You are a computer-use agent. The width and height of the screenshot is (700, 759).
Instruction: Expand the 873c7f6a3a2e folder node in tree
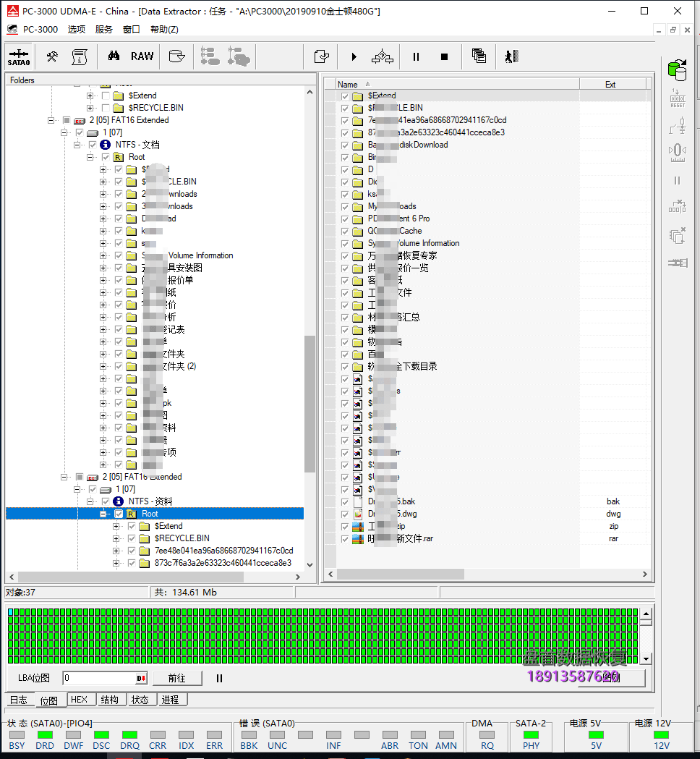[116, 563]
